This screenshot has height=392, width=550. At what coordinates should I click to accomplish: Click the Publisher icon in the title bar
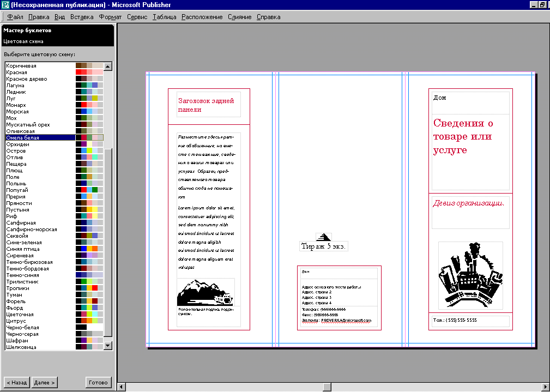pyautogui.click(x=5, y=4)
